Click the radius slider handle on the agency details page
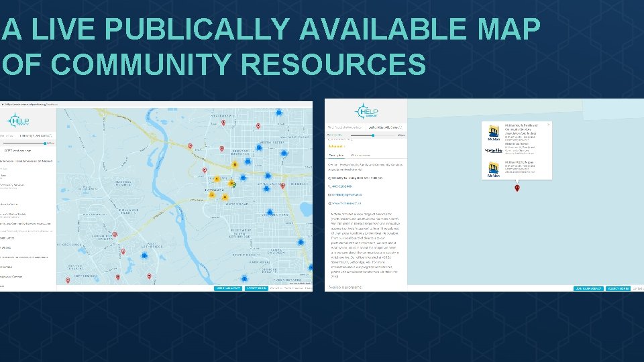Screen dimensions: 644x362 (373, 135)
